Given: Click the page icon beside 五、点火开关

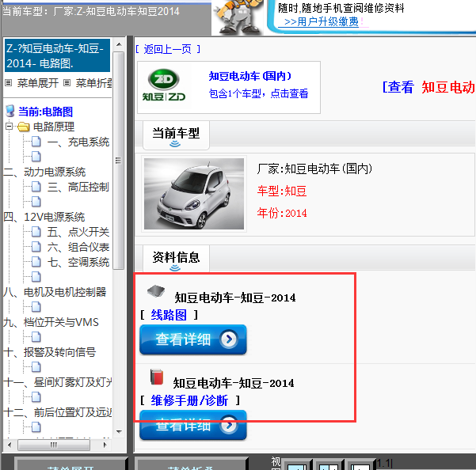Looking at the screenshot, I should point(36,232).
